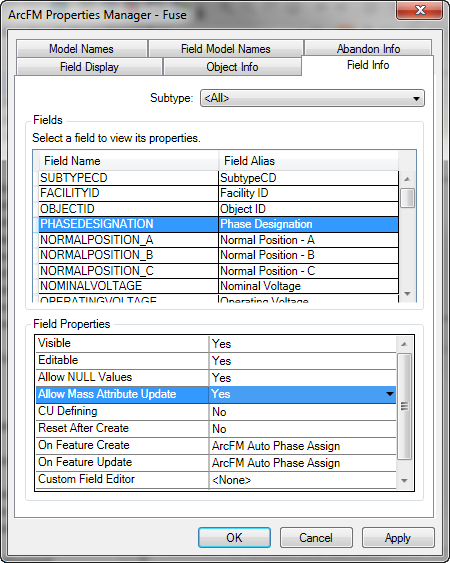
Task: Click the Facility ID alias cell
Action: [308, 193]
